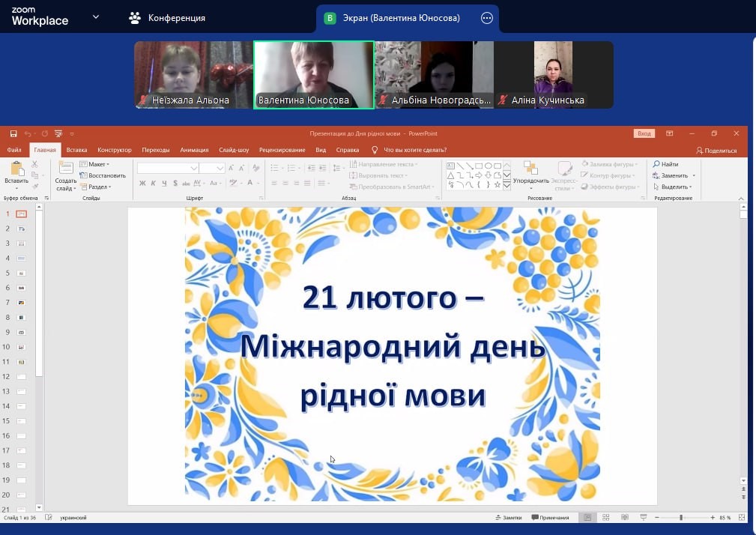Click the Arrange (Упорядочить) icon
The height and width of the screenshot is (535, 756).
pyautogui.click(x=530, y=169)
